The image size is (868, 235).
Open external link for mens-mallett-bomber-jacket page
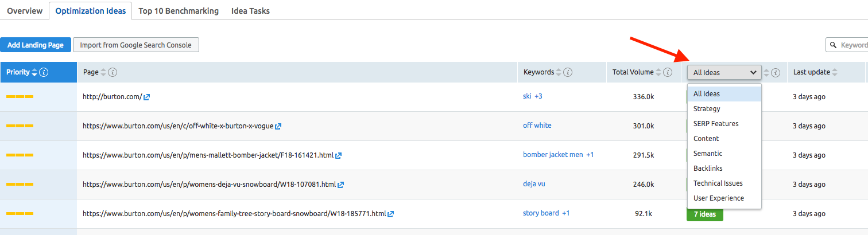339,155
